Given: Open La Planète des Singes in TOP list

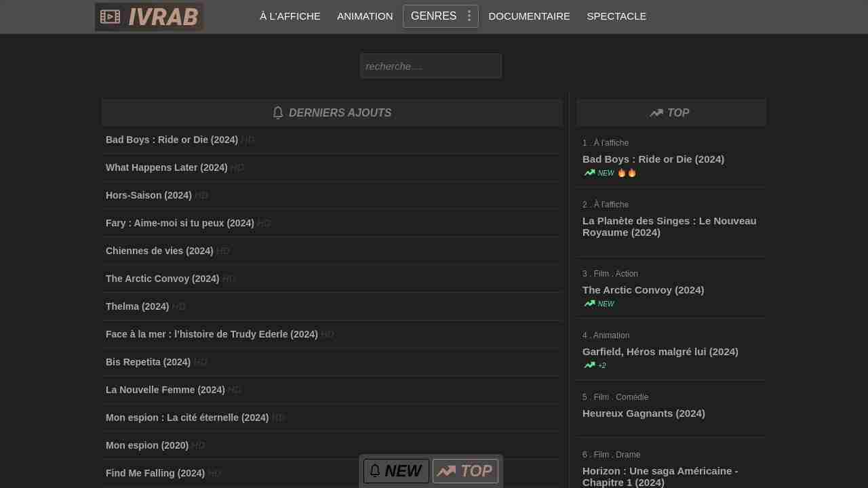Looking at the screenshot, I should click(669, 226).
